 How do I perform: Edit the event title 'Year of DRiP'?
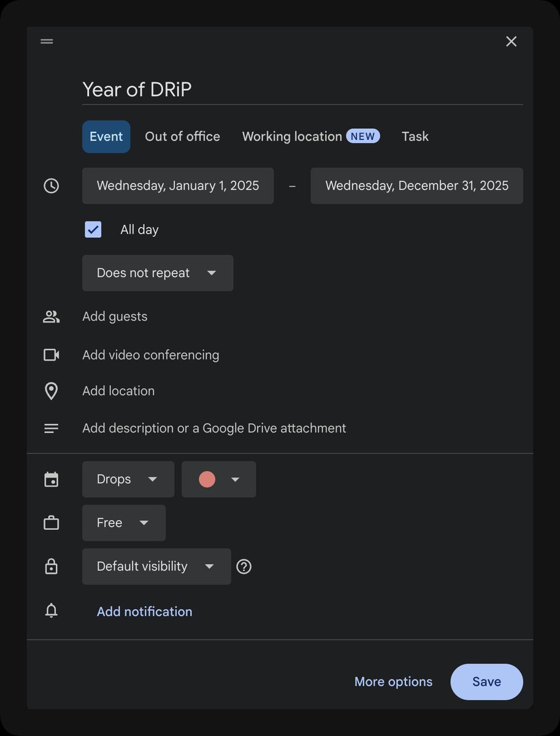pyautogui.click(x=302, y=90)
